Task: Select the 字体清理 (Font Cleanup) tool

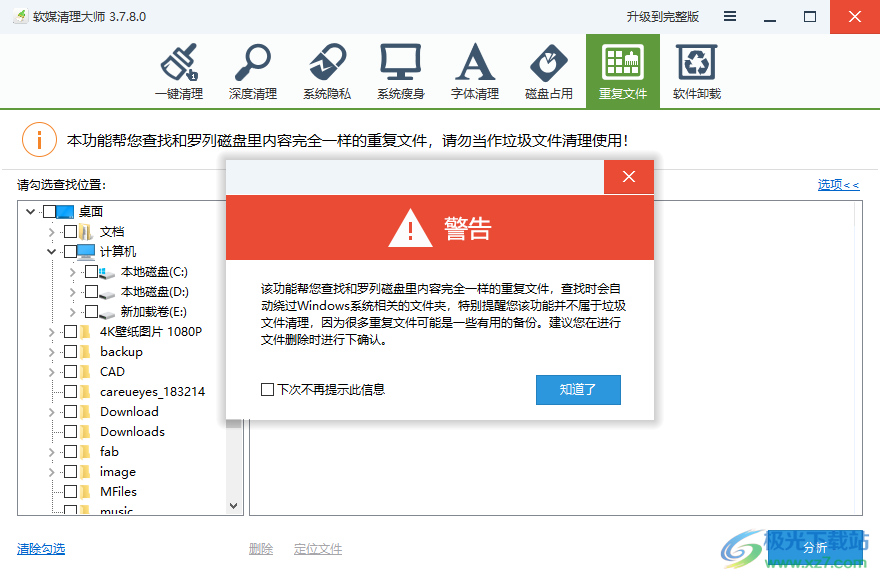Action: tap(474, 70)
